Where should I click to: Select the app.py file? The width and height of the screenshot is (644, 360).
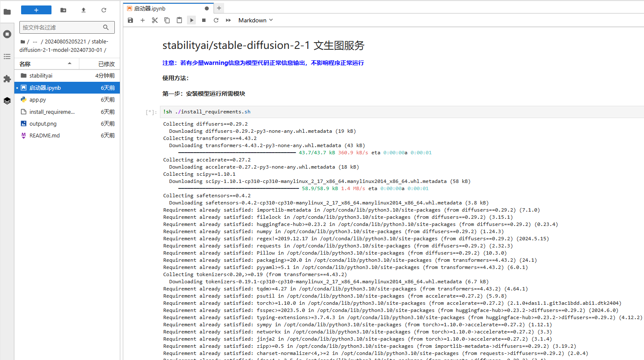68,99
